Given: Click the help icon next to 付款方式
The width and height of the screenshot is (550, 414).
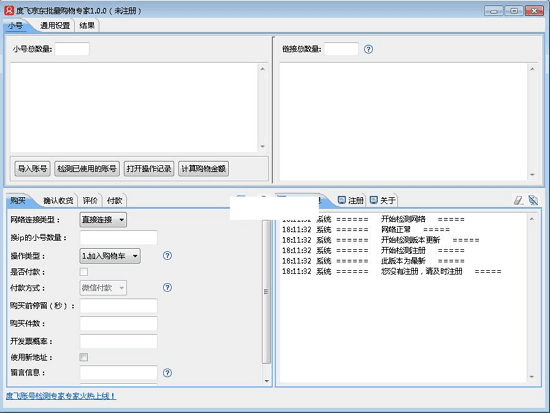Looking at the screenshot, I should coord(167,287).
